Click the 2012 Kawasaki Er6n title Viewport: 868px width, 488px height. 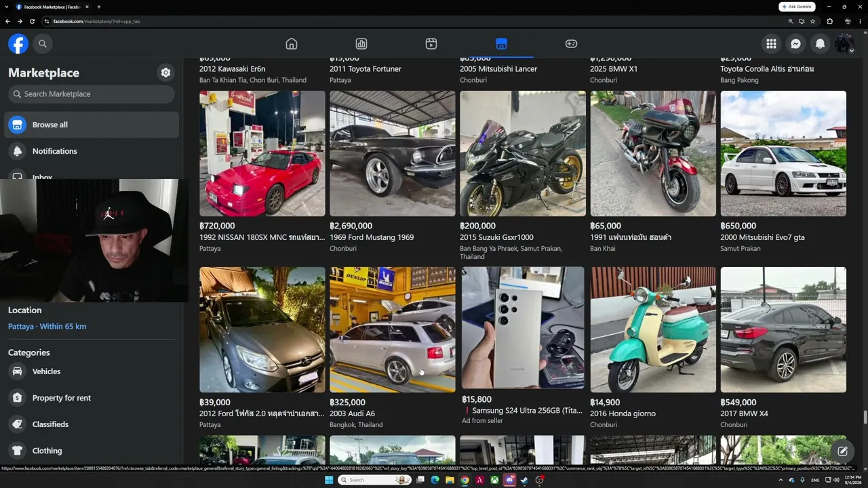pos(232,69)
